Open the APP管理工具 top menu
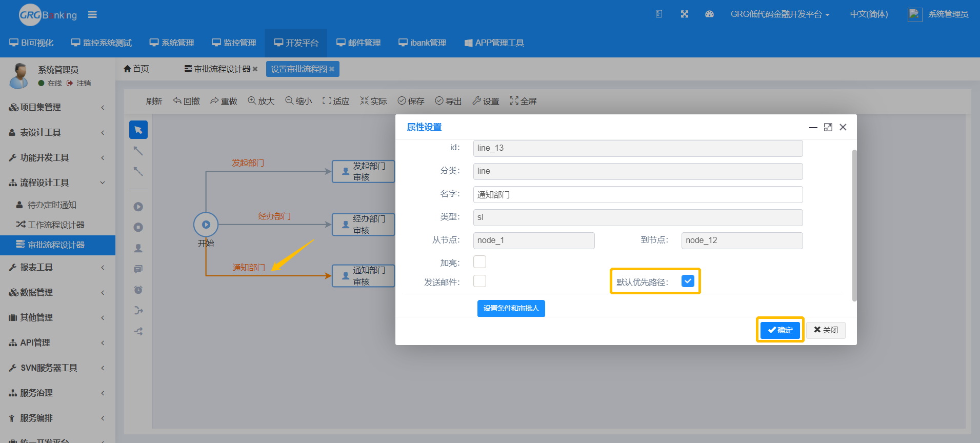The width and height of the screenshot is (980, 443). point(494,43)
